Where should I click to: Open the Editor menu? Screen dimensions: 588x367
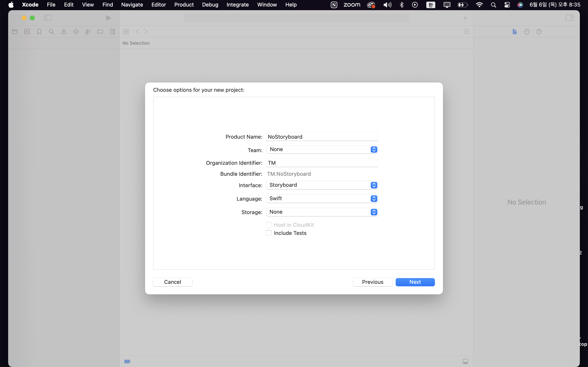pos(158,5)
